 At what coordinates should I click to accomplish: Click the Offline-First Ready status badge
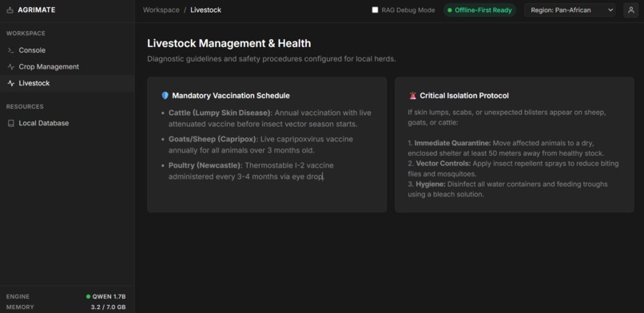click(x=479, y=10)
